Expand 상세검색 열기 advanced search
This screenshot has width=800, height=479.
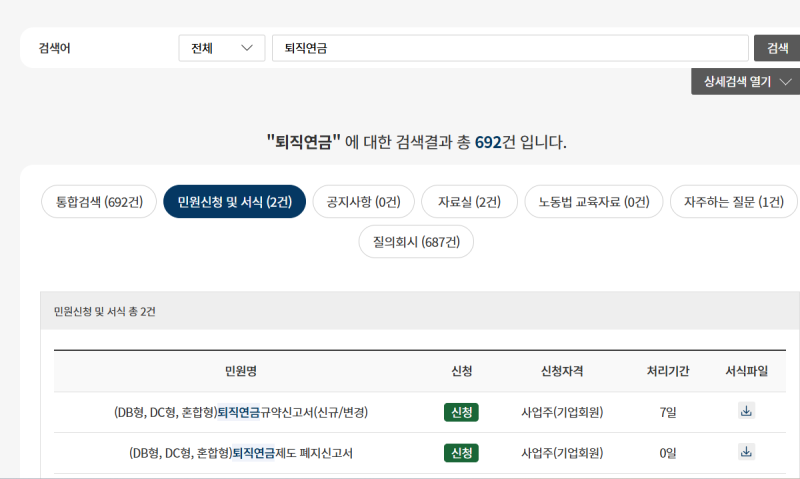pyautogui.click(x=746, y=82)
